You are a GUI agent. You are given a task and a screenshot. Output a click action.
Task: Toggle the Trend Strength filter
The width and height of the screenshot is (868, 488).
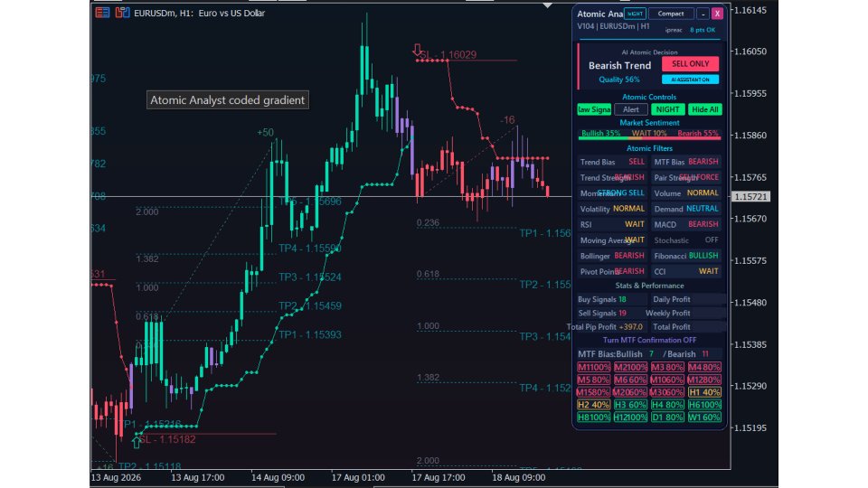coord(612,178)
